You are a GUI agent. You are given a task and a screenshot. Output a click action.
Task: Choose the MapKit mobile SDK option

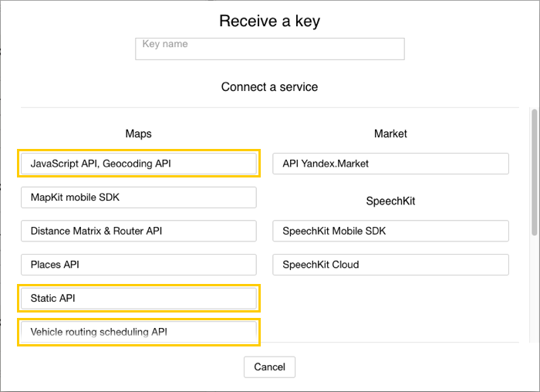point(139,198)
